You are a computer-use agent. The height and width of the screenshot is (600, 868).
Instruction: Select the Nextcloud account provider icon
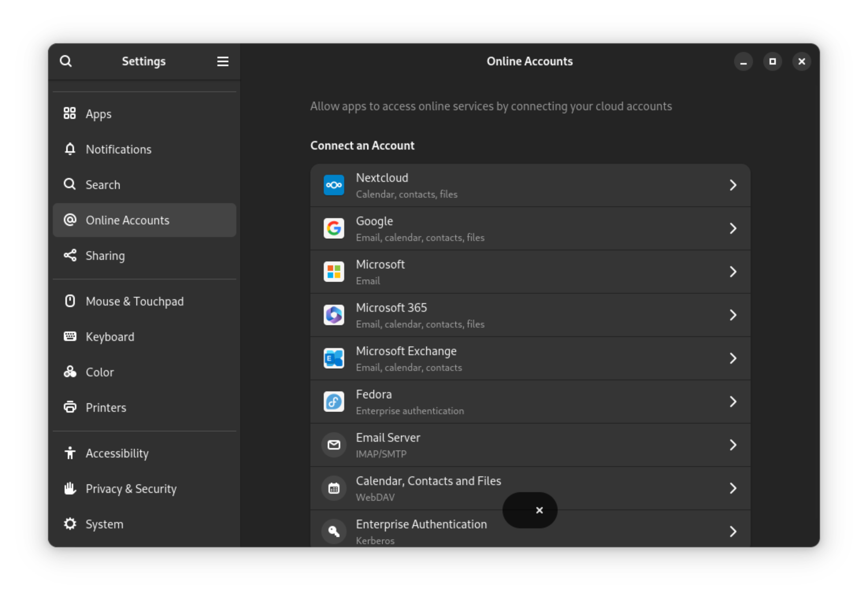334,185
